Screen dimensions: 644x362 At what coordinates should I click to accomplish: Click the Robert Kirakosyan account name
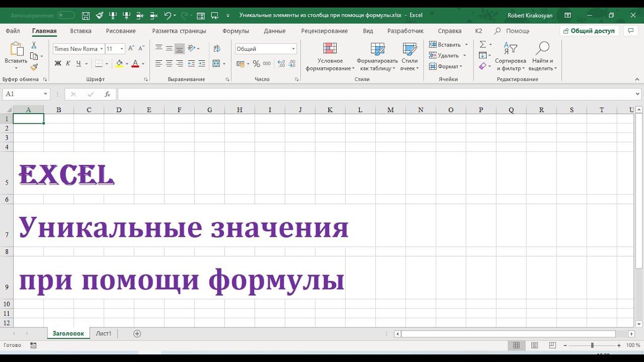(x=530, y=16)
